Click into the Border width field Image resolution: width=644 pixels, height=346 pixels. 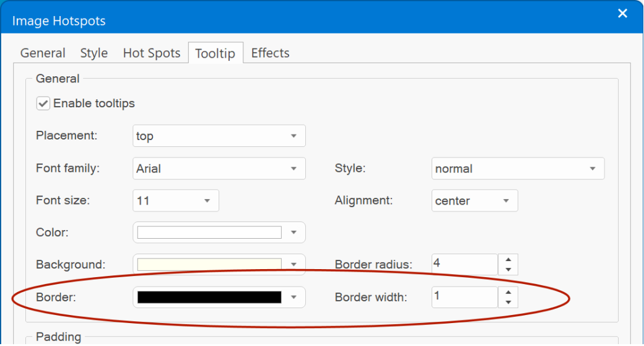click(x=464, y=297)
